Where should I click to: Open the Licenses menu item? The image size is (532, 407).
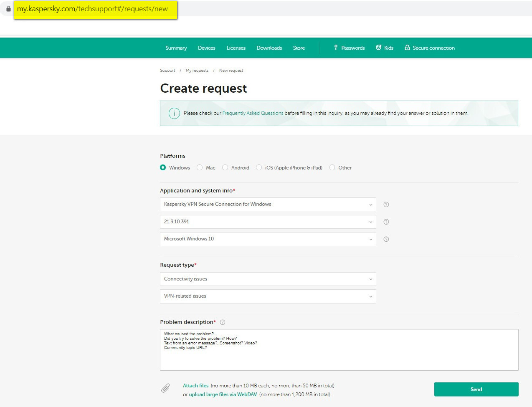pos(236,48)
